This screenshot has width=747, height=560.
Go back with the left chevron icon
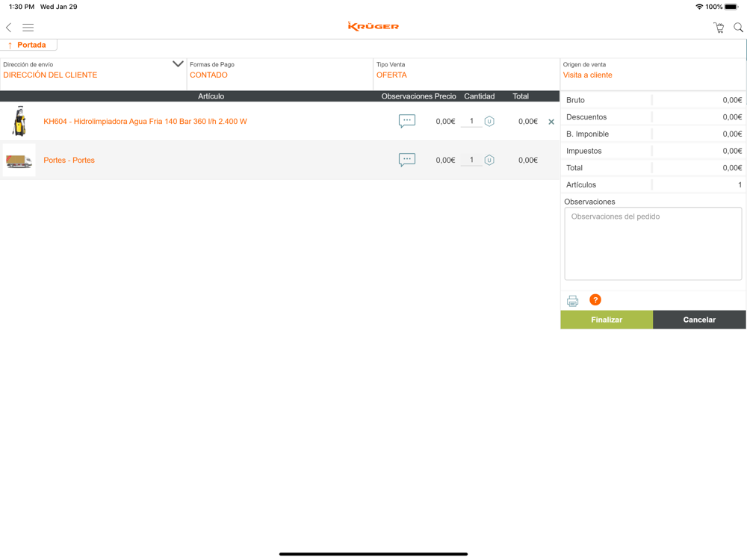[8, 27]
